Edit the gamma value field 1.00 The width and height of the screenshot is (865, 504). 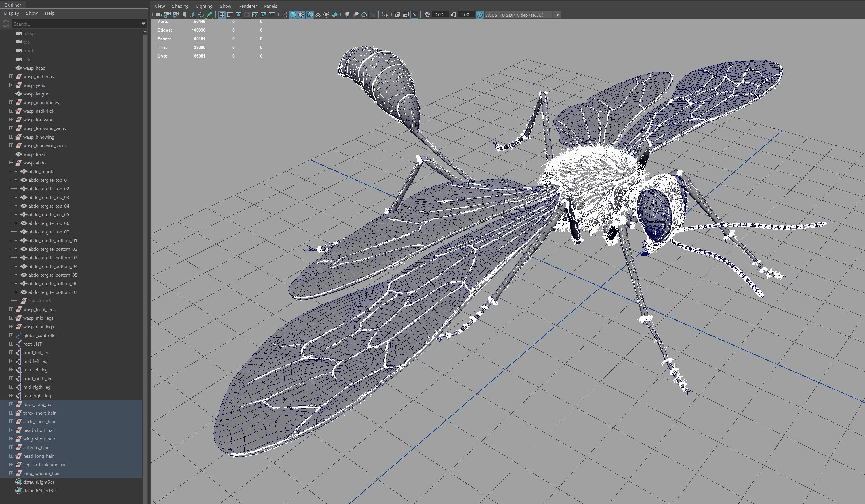[x=466, y=15]
